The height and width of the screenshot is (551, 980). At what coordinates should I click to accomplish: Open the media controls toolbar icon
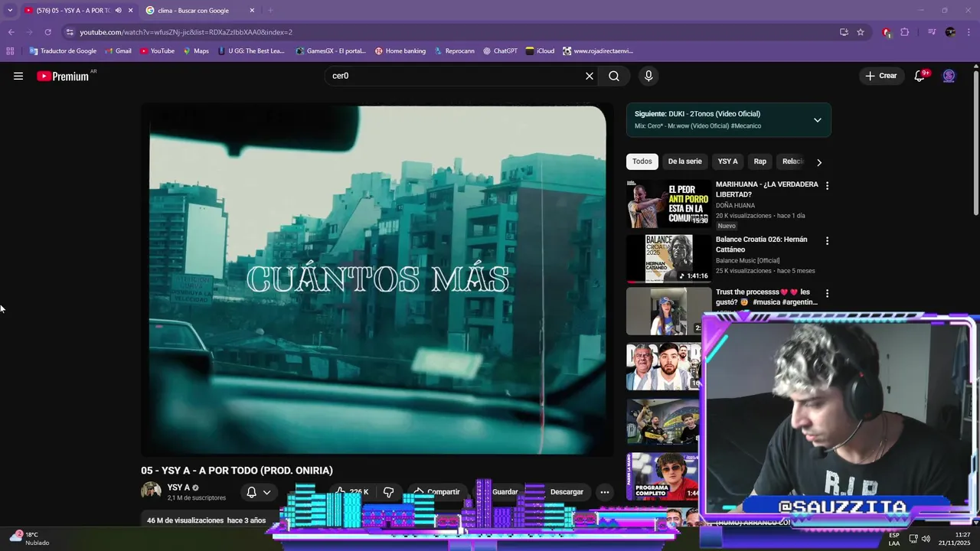(x=932, y=32)
